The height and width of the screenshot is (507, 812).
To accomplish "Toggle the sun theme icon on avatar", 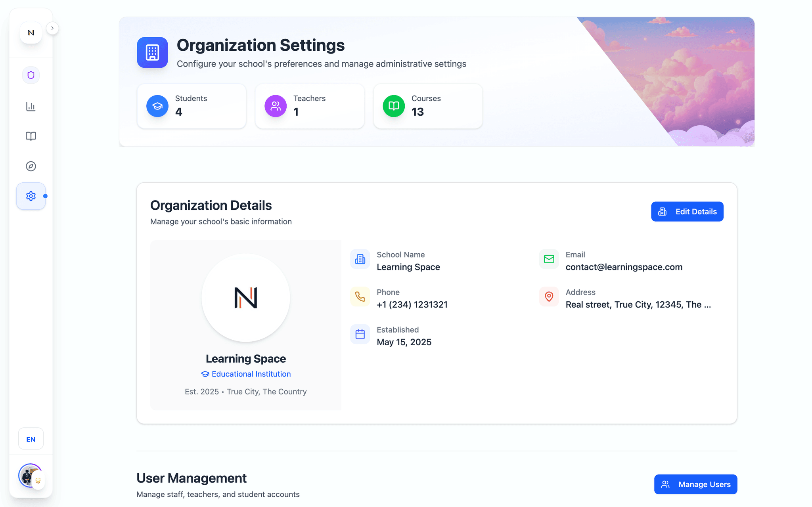I will (x=38, y=481).
